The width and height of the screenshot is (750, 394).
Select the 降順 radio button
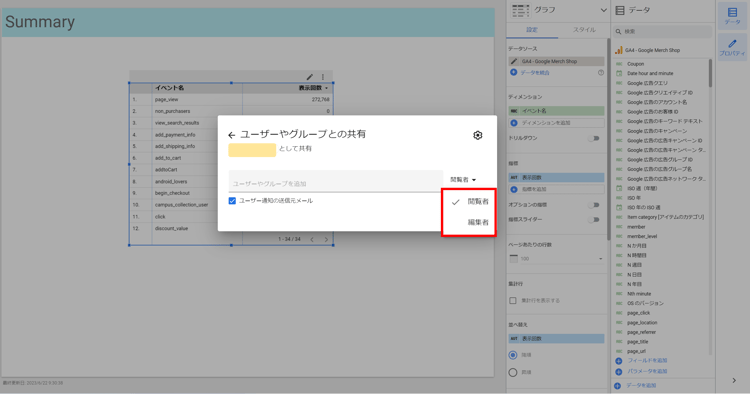(x=513, y=355)
